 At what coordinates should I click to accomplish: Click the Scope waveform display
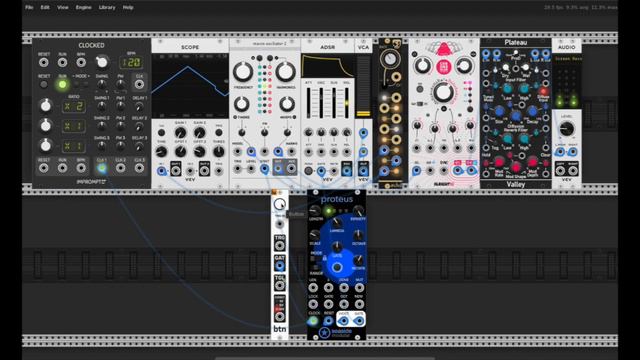coord(190,86)
